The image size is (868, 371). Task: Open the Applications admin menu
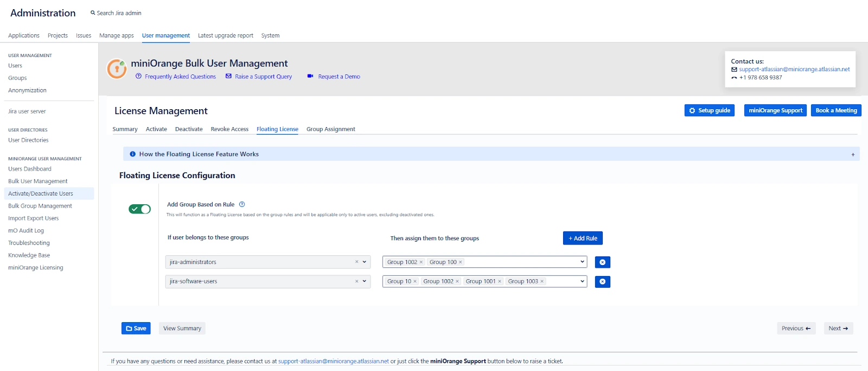(24, 36)
